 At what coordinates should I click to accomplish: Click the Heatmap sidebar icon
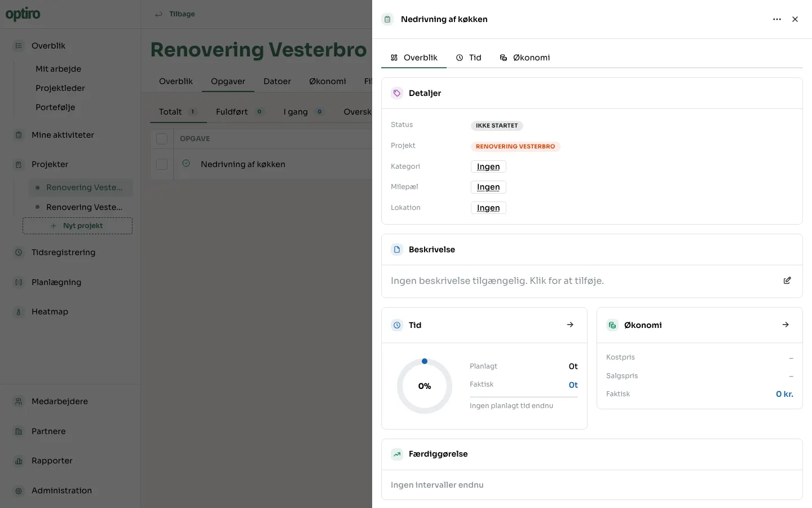(x=19, y=312)
